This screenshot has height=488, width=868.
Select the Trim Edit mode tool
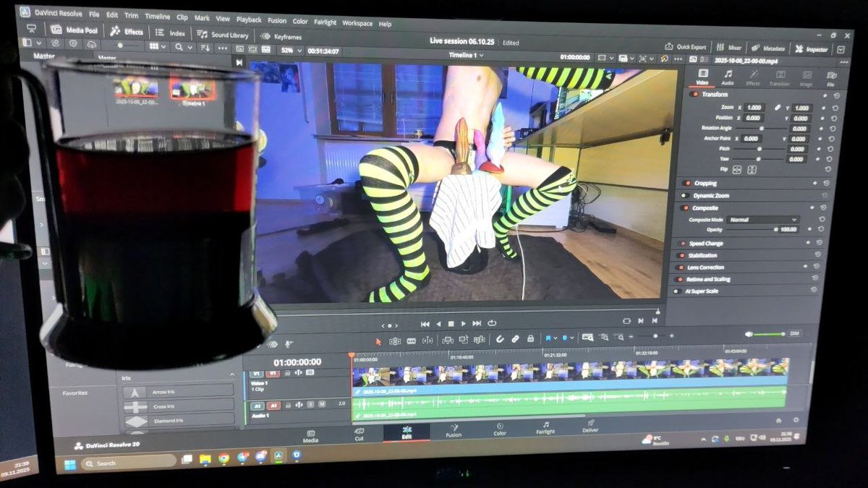click(395, 340)
